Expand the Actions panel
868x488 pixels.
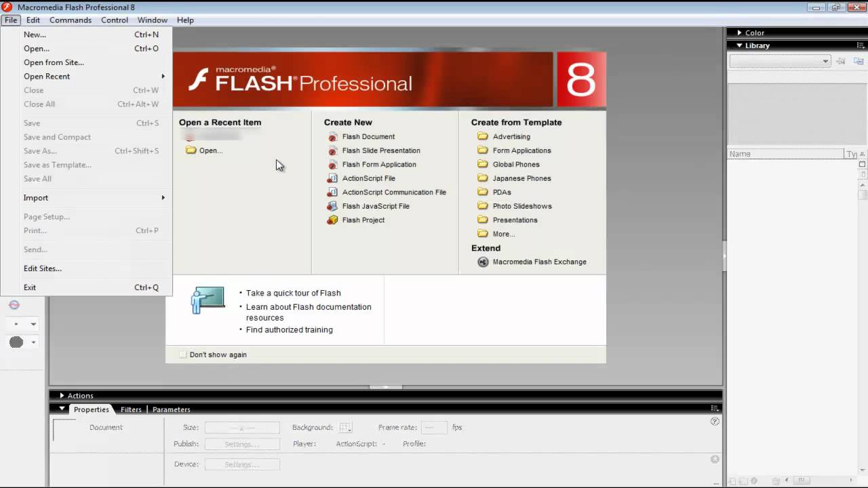pos(62,395)
